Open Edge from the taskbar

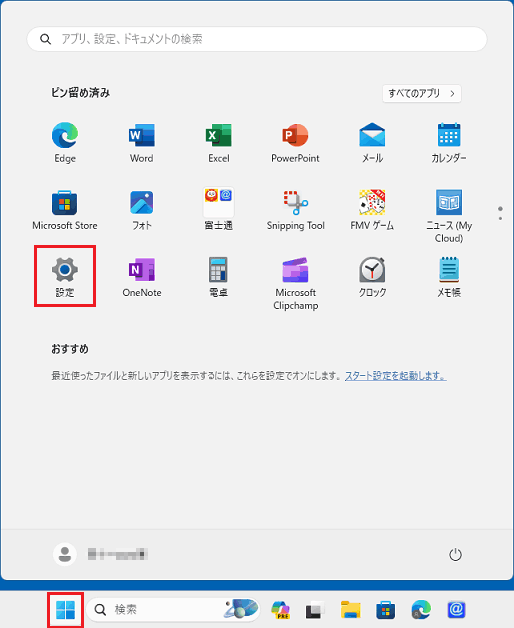[421, 610]
